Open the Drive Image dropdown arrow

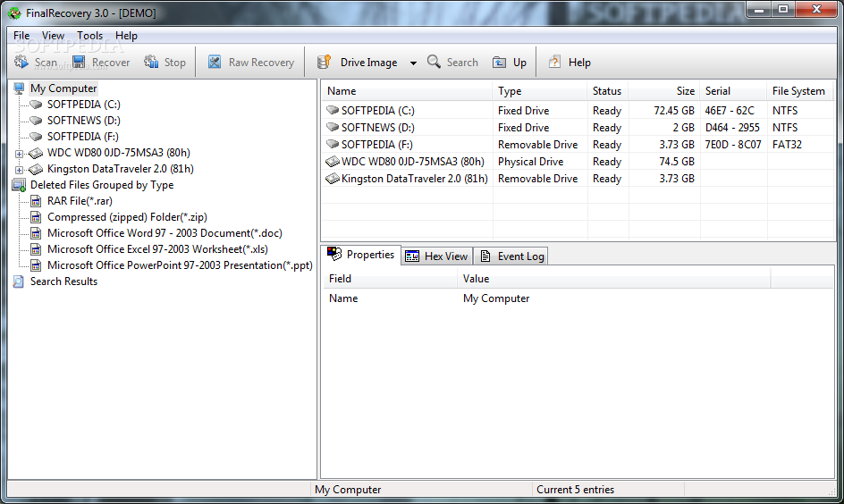coord(413,63)
